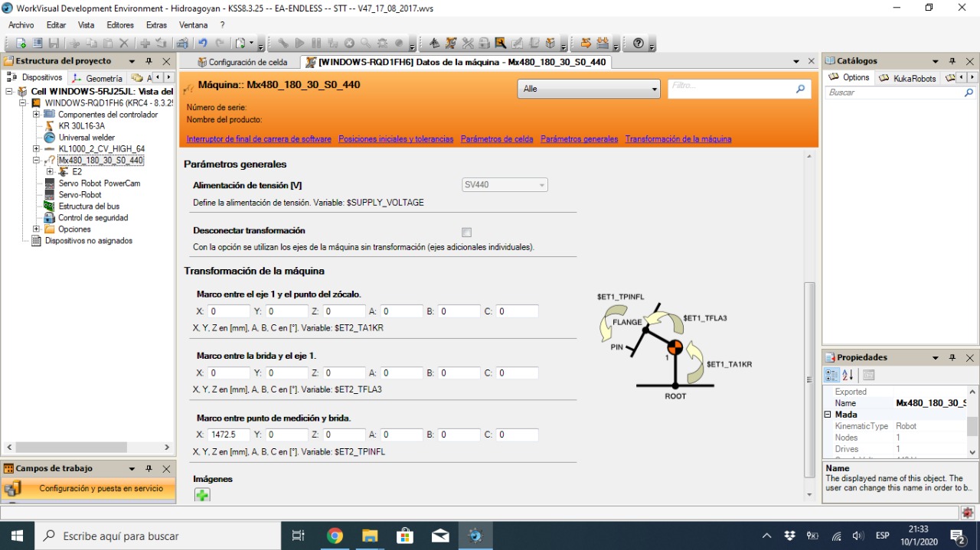Switch to the Geometría tab
The height and width of the screenshot is (550, 980).
point(97,78)
